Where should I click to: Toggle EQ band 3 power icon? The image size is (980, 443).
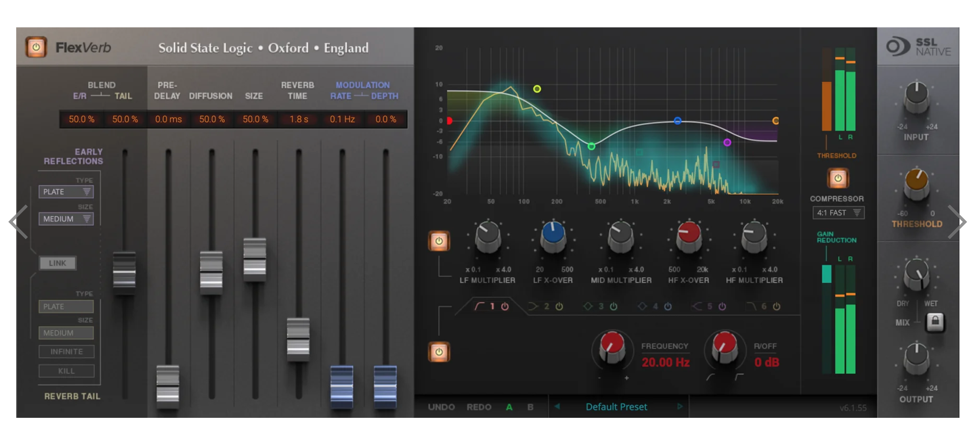tap(613, 306)
